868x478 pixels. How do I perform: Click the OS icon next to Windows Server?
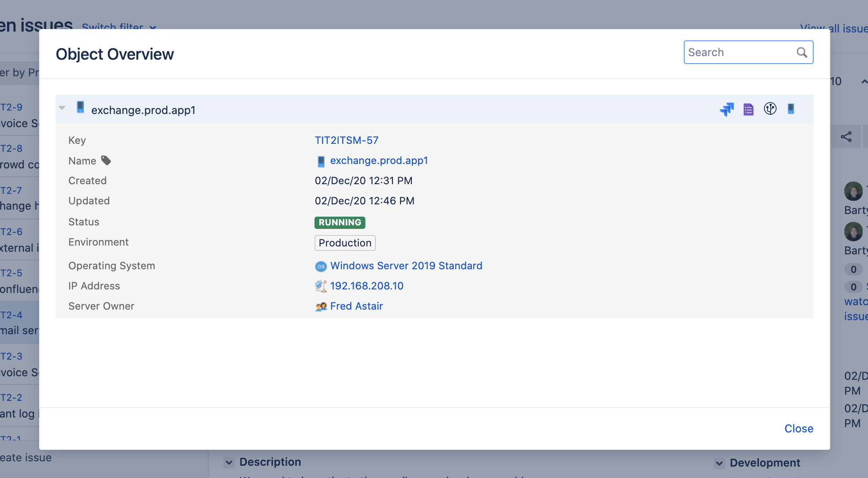click(x=321, y=266)
